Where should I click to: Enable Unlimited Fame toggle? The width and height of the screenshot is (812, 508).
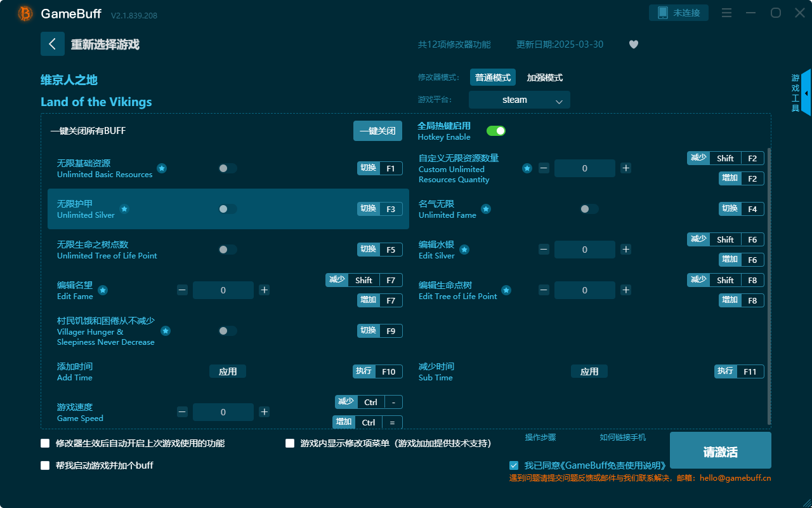coord(589,209)
